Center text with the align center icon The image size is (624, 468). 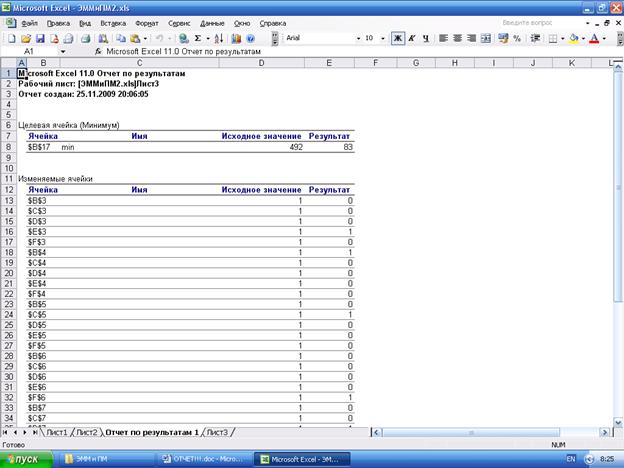click(457, 38)
